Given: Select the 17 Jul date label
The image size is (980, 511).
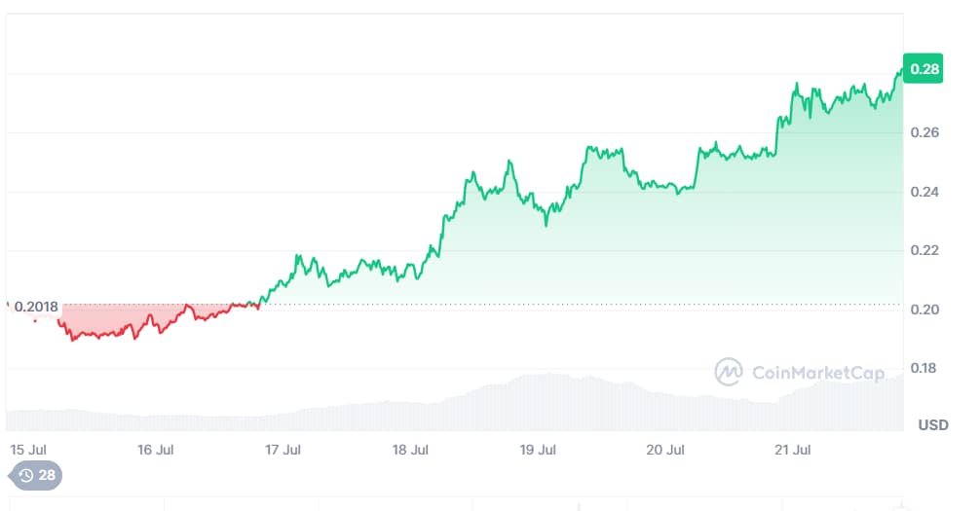Looking at the screenshot, I should coord(283,450).
